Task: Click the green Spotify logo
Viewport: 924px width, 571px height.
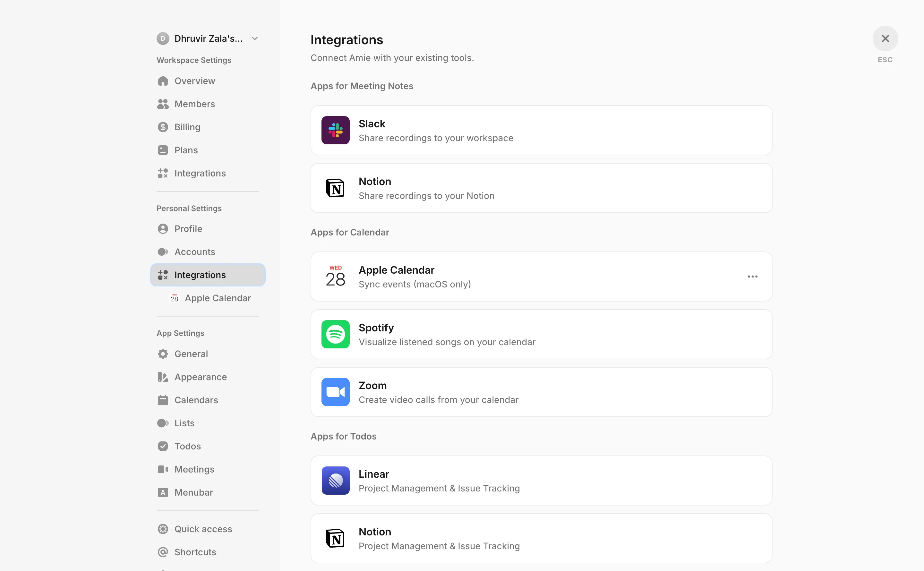Action: tap(335, 334)
